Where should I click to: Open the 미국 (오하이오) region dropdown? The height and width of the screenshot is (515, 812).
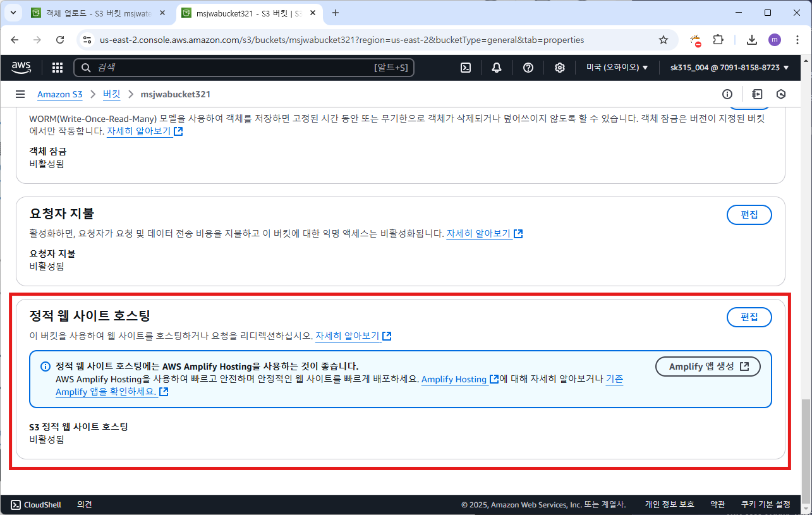(x=617, y=68)
